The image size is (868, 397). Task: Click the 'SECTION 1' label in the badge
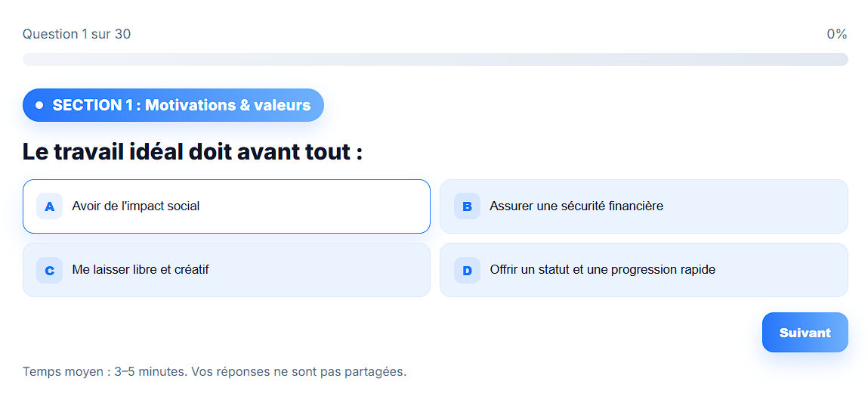click(x=94, y=105)
